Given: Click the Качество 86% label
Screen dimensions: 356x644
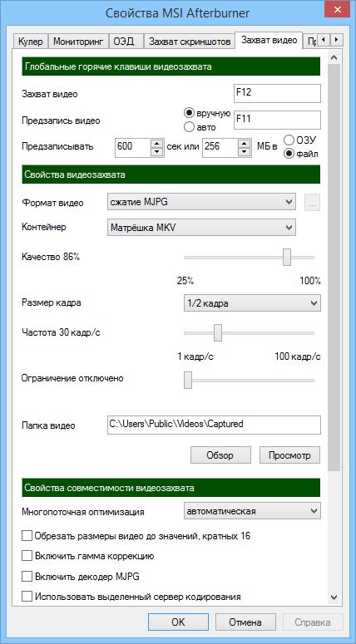Looking at the screenshot, I should click(51, 257).
